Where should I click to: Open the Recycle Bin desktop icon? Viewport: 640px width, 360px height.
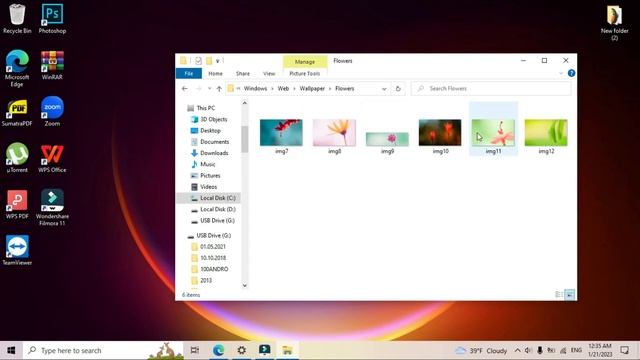tap(17, 19)
